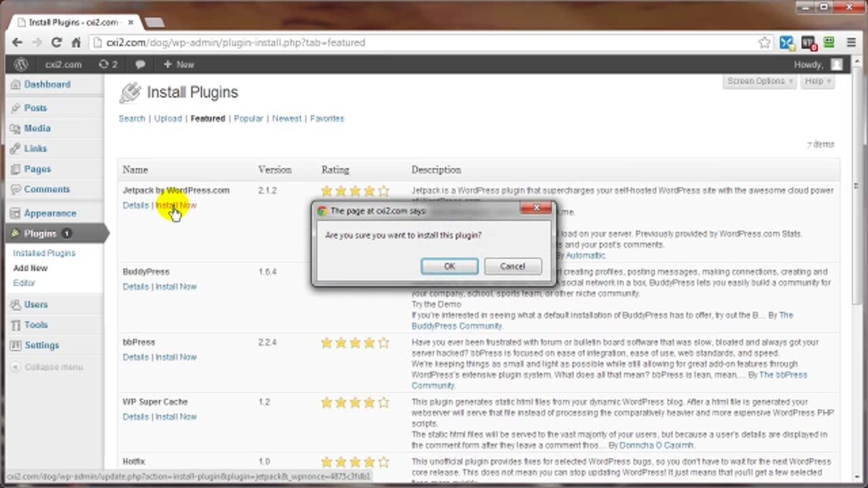Click the Install Plugins browser tab
Screen dimensions: 868x488
click(73, 22)
